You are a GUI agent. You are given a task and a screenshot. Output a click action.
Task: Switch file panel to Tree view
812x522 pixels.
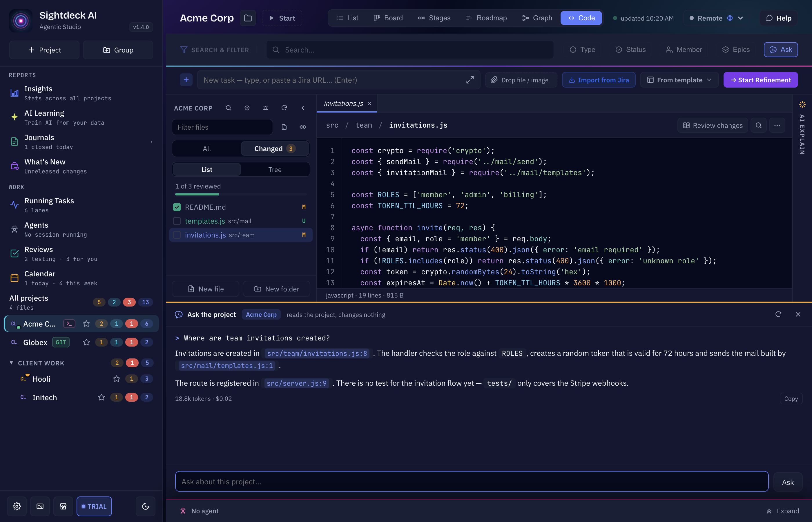tap(275, 169)
